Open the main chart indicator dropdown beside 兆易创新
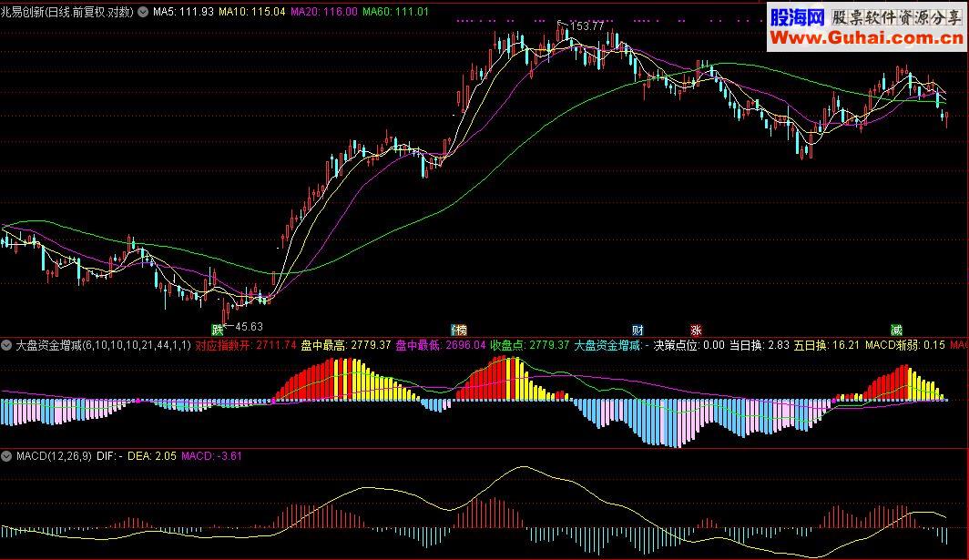 [143, 12]
